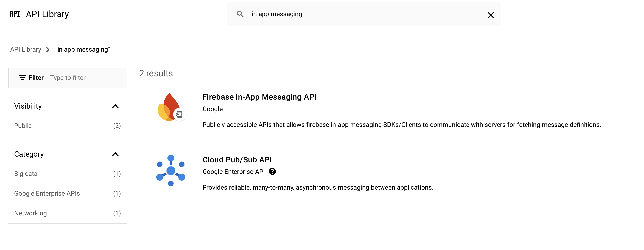Select the Networking category filter

point(30,213)
